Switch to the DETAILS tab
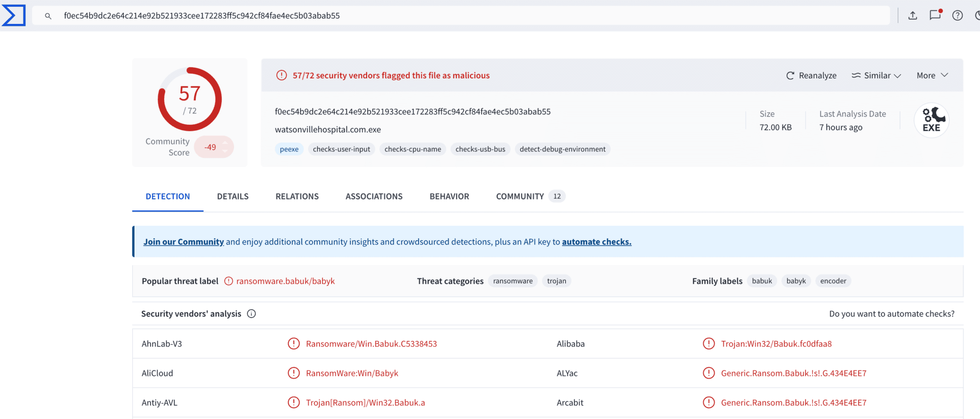The image size is (980, 419). (233, 197)
